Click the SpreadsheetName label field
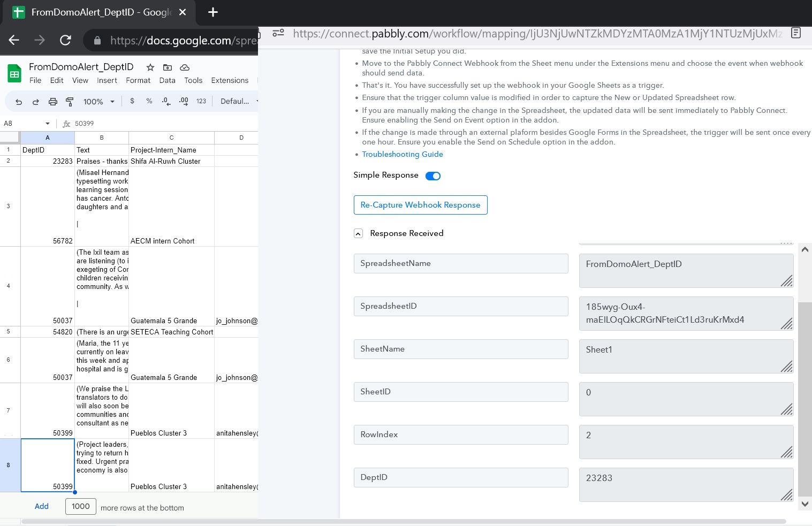Screen dimensions: 812x526 click(x=461, y=263)
